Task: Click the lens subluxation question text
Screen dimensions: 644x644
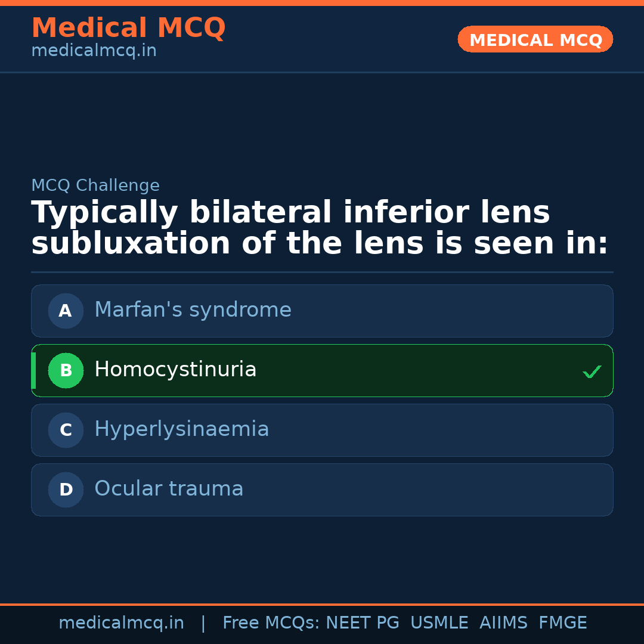Action: click(320, 228)
